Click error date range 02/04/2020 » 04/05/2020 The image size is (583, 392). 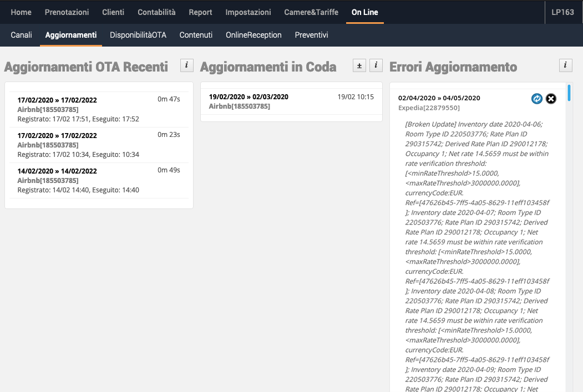[x=439, y=98]
